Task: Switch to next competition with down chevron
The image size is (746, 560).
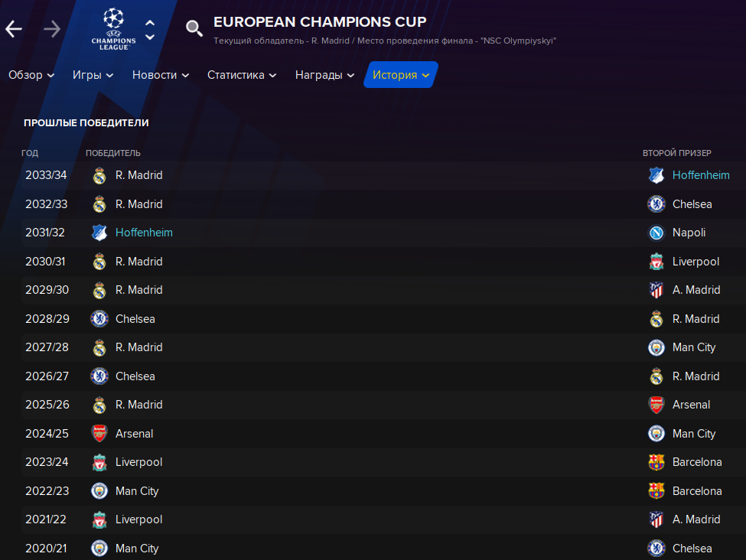Action: click(x=150, y=37)
